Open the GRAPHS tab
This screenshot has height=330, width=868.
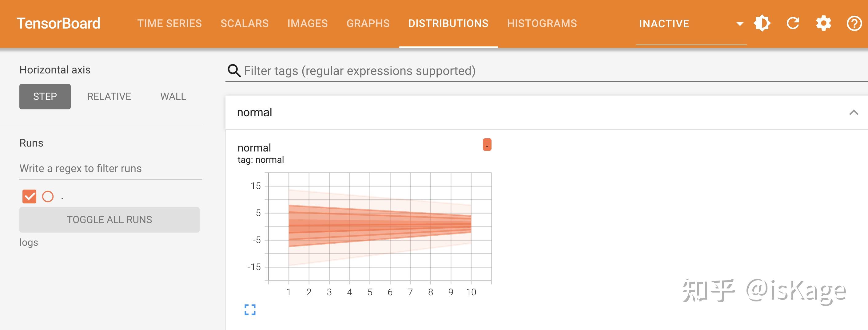(368, 23)
